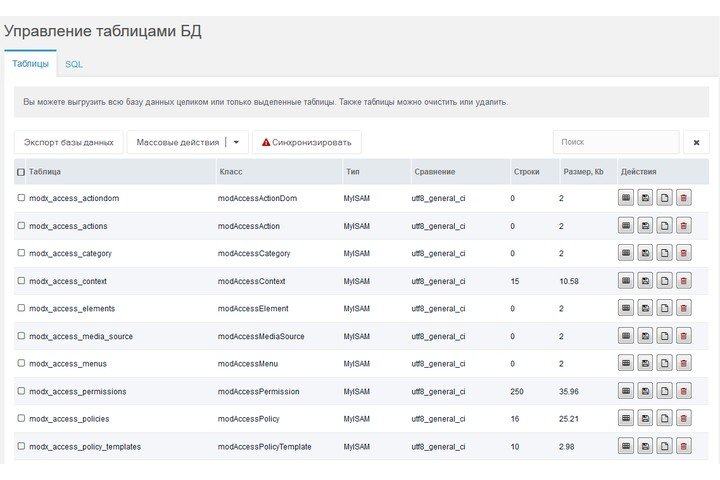Click floppy disk icon in modx_access_actions row

tap(645, 226)
